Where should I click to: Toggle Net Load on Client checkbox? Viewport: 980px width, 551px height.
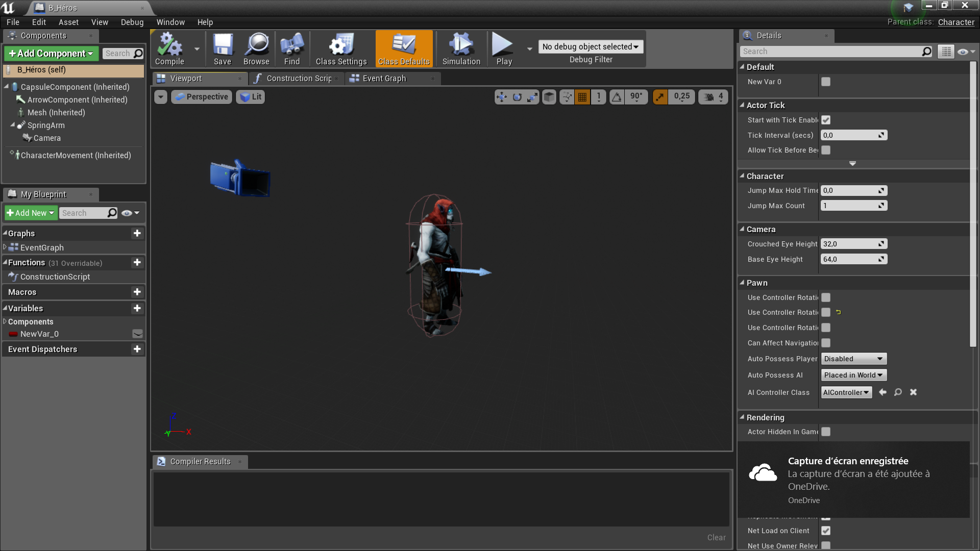pyautogui.click(x=825, y=530)
